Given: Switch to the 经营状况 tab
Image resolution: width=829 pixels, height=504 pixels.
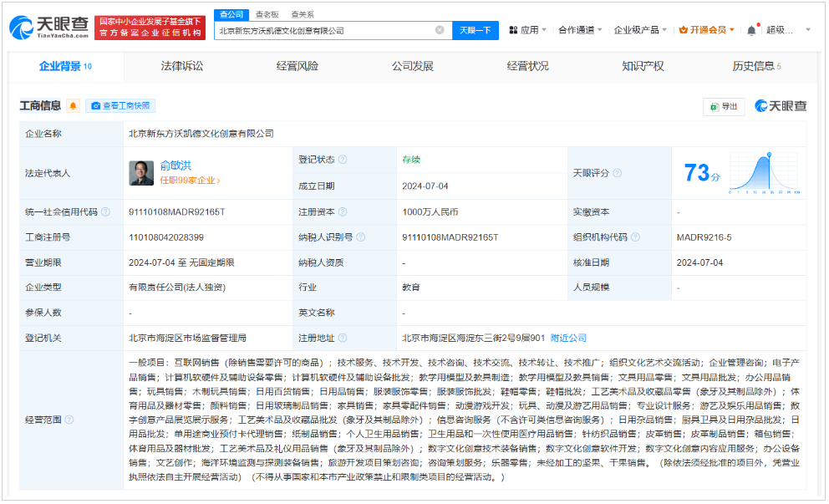Looking at the screenshot, I should 527,66.
